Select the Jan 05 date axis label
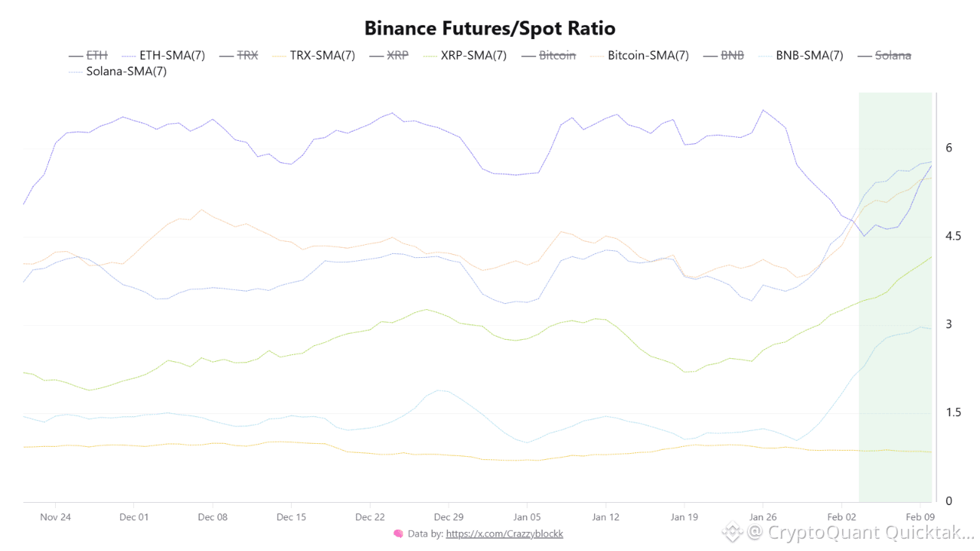The height and width of the screenshot is (551, 980). 527,517
